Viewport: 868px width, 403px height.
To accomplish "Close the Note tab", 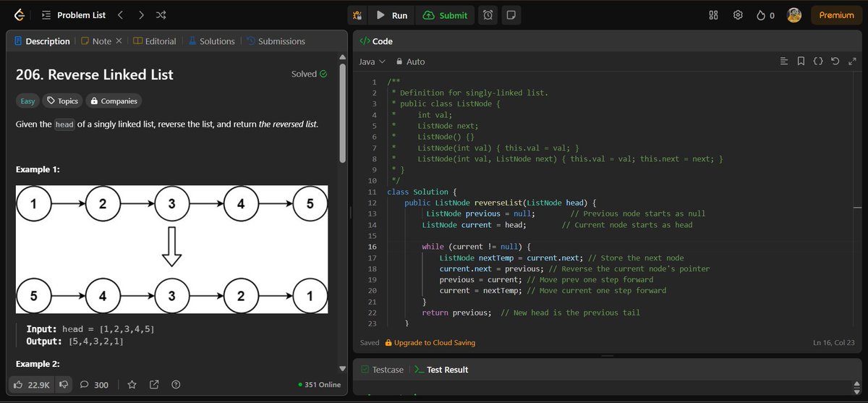I will (x=119, y=41).
